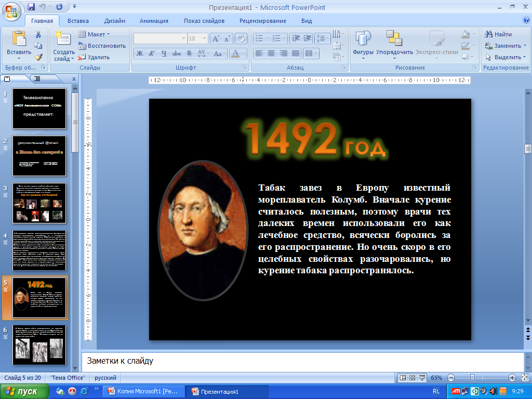Click the Заметки к слайду notes field
Image resolution: width=532 pixels, height=399 pixels.
303,361
